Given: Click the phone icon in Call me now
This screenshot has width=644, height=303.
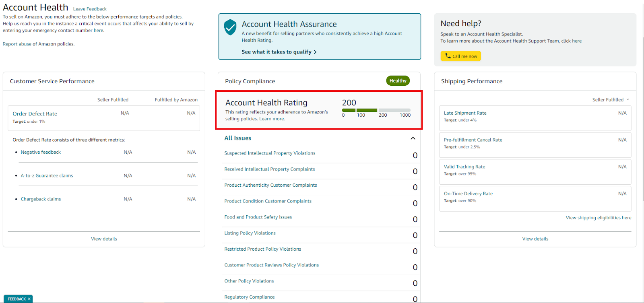Looking at the screenshot, I should 448,56.
